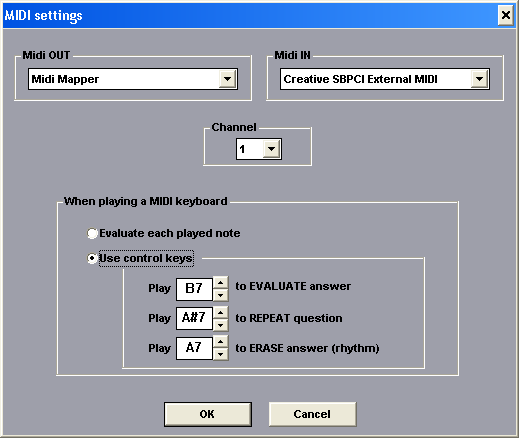The width and height of the screenshot is (519, 438).
Task: Click the A7 note field
Action: coord(194,348)
